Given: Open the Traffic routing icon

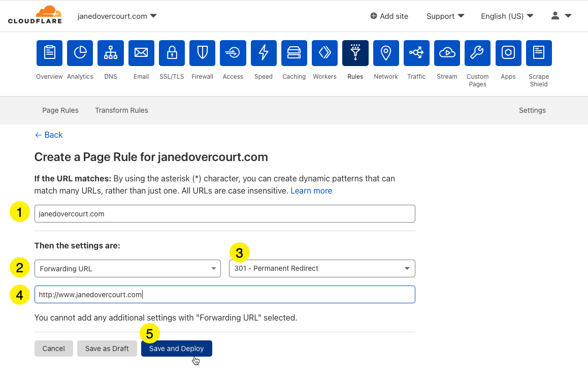Looking at the screenshot, I should click(x=416, y=53).
